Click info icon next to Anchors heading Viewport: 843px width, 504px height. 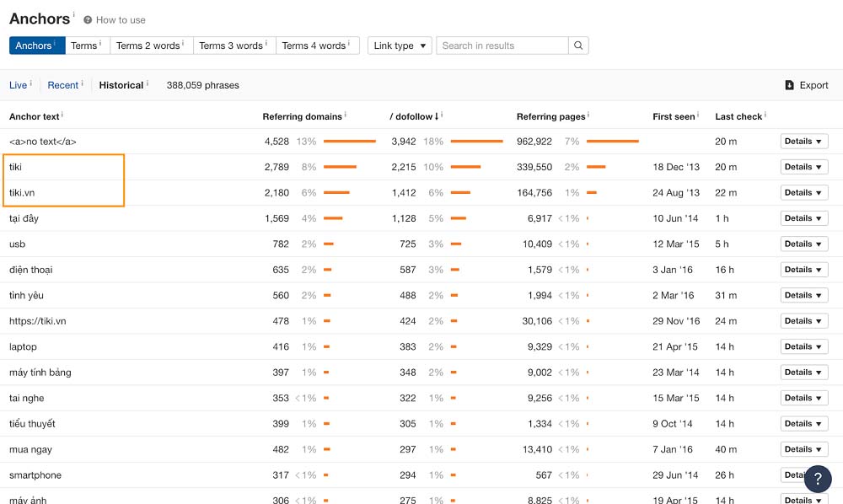click(73, 14)
